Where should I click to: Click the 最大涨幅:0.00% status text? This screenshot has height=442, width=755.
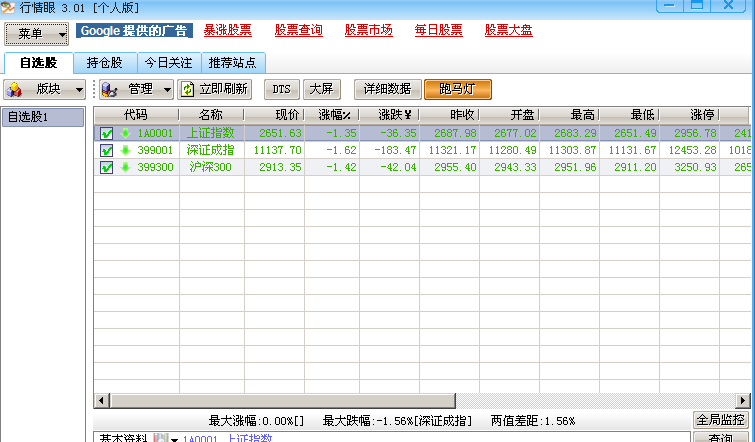[x=256, y=421]
